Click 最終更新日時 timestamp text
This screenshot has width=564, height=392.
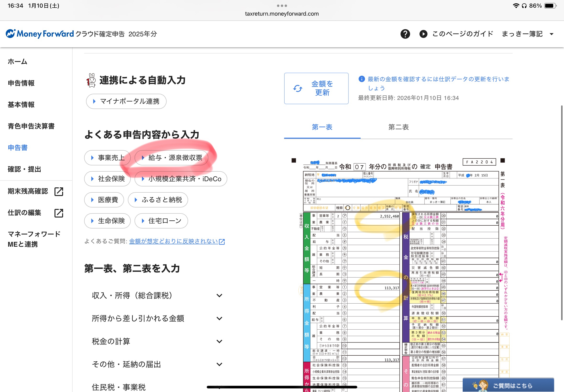tap(408, 98)
